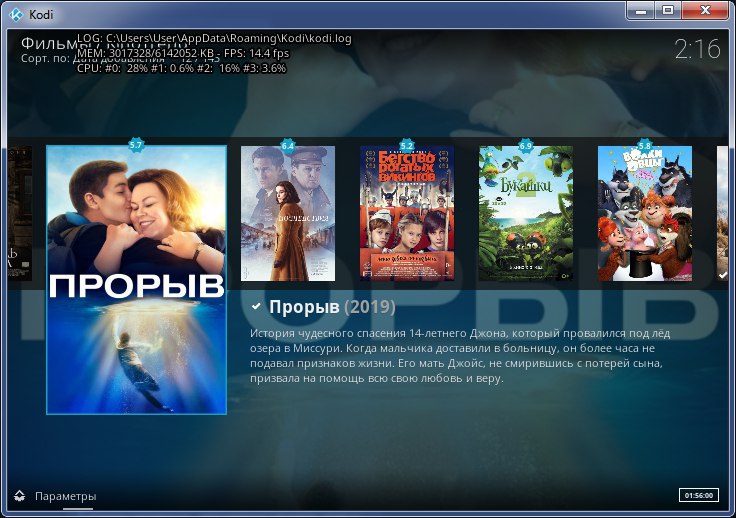Click the kodi.log path debug line

(x=214, y=38)
